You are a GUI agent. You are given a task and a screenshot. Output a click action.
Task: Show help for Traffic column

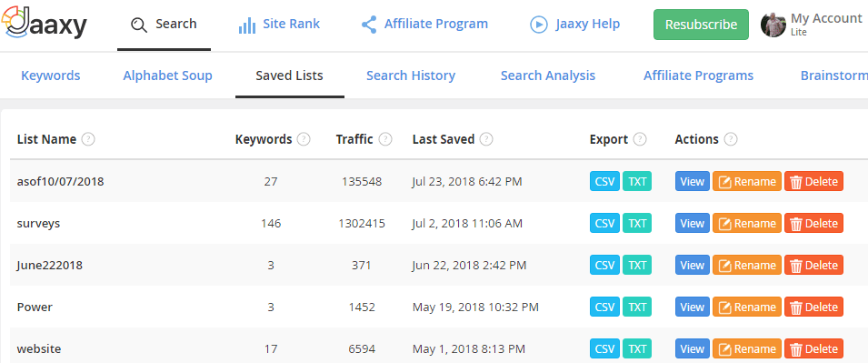point(385,139)
